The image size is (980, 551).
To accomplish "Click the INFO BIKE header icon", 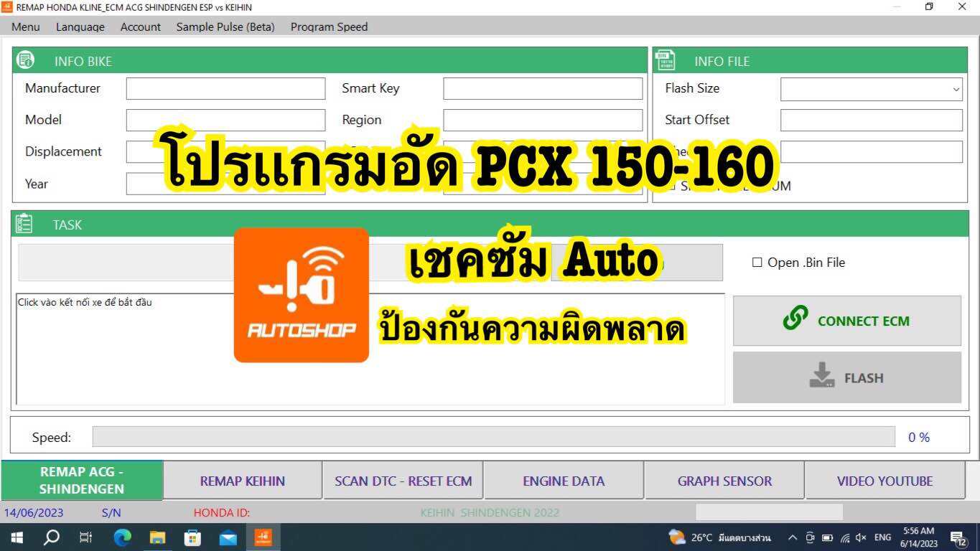I will click(x=25, y=60).
